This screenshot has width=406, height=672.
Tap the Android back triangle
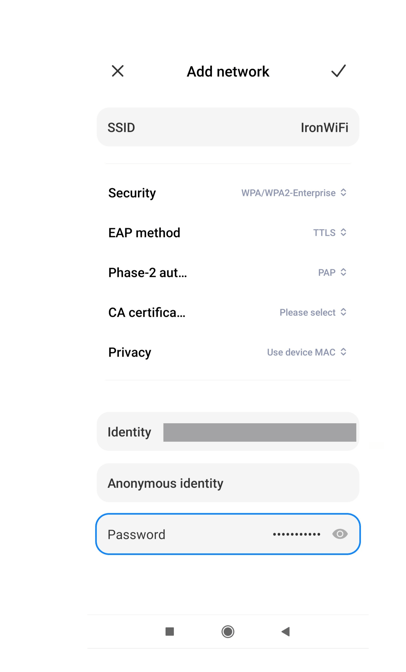click(x=286, y=631)
